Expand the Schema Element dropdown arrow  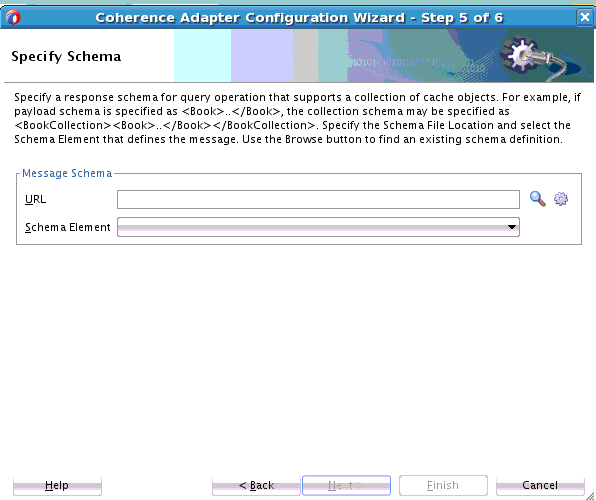(512, 227)
